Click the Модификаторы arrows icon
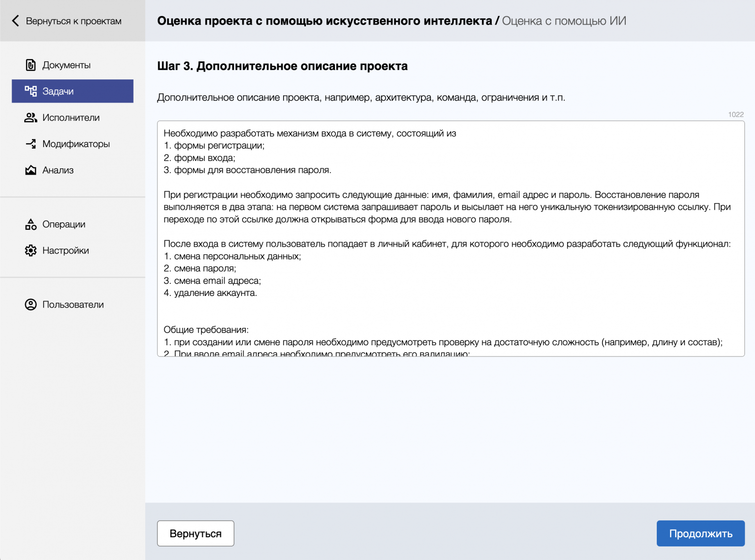755x560 pixels. 30,144
